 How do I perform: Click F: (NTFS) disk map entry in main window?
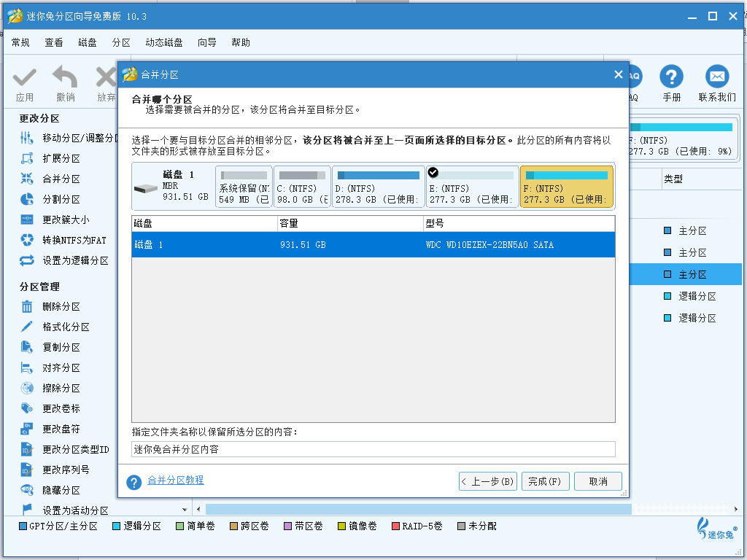(x=683, y=140)
